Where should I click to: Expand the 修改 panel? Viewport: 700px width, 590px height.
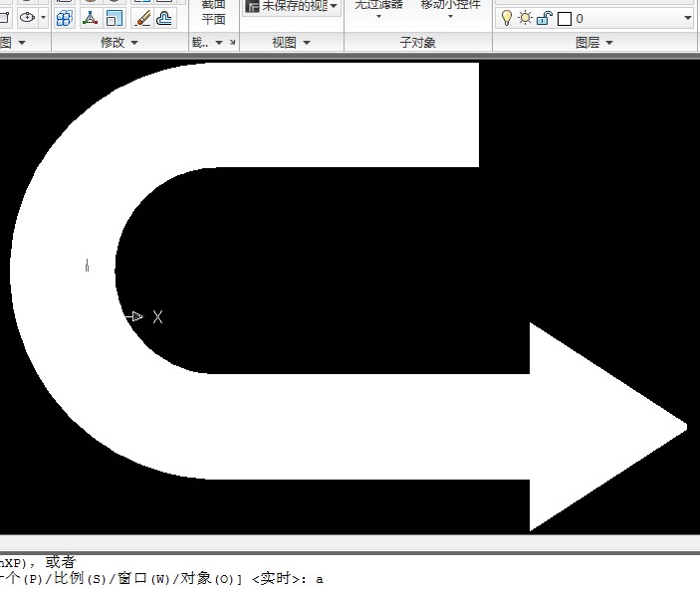click(x=118, y=43)
